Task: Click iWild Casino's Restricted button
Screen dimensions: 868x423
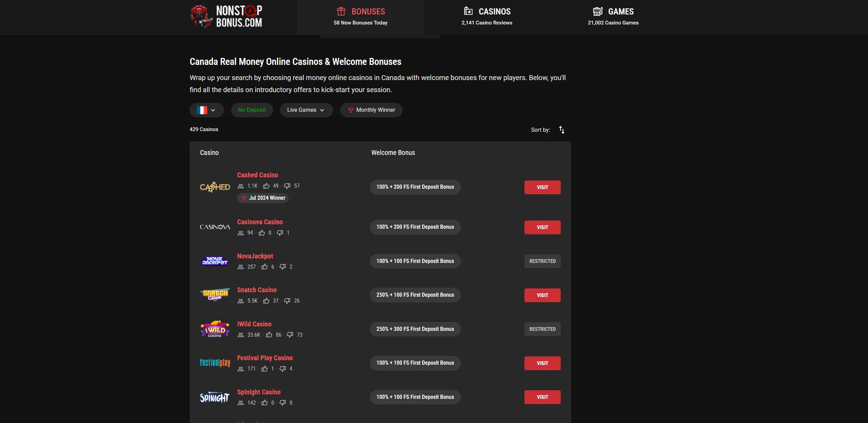Action: (542, 329)
